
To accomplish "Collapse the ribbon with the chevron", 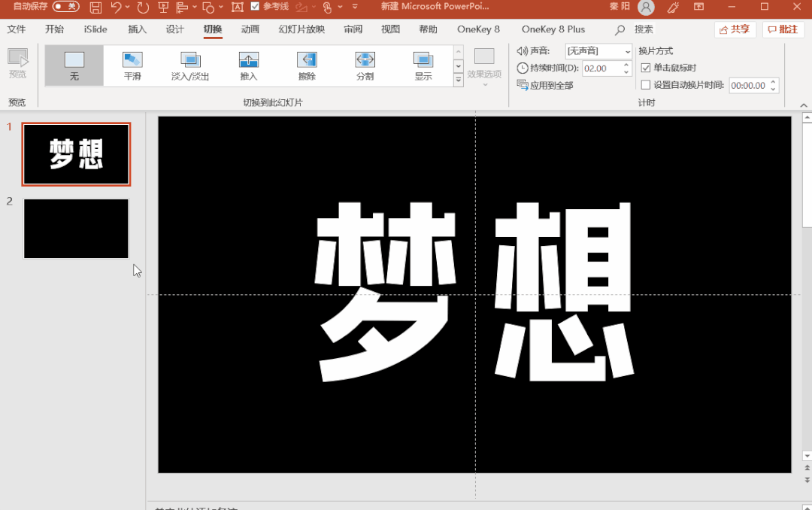I will point(804,105).
